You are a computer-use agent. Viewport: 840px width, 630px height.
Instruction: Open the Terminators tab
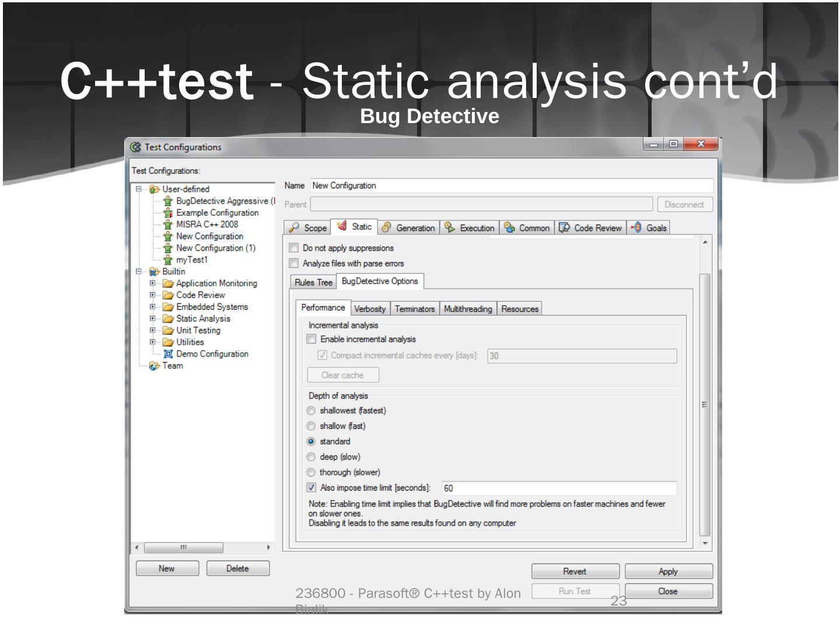tap(415, 309)
